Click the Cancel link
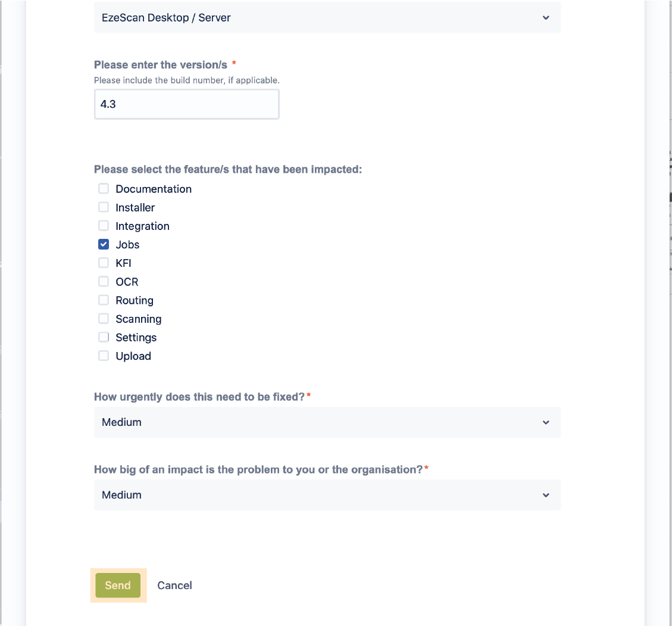 pos(174,585)
